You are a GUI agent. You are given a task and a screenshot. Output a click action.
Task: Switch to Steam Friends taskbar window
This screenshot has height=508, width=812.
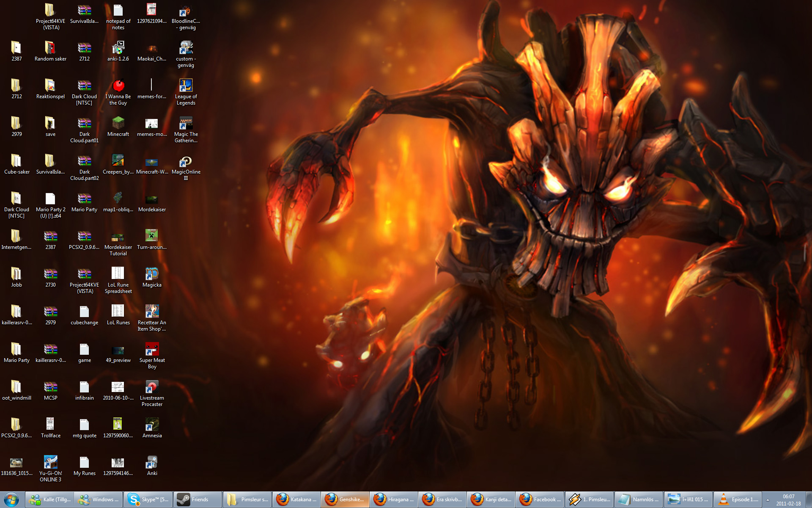tap(197, 500)
